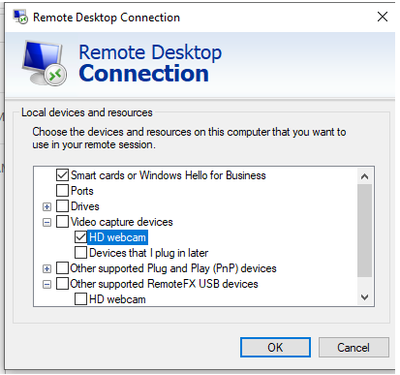
Task: Check Devices that I plug in later
Action: pos(81,253)
